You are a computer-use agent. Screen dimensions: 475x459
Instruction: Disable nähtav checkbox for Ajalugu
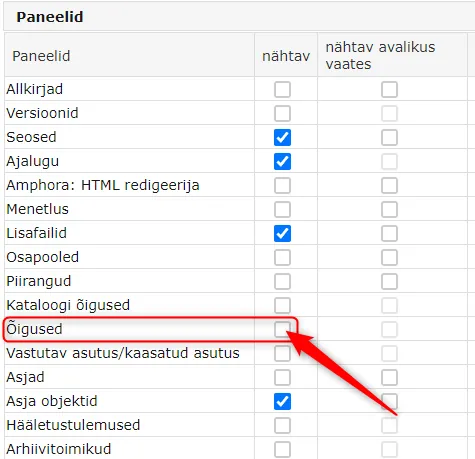pos(282,161)
